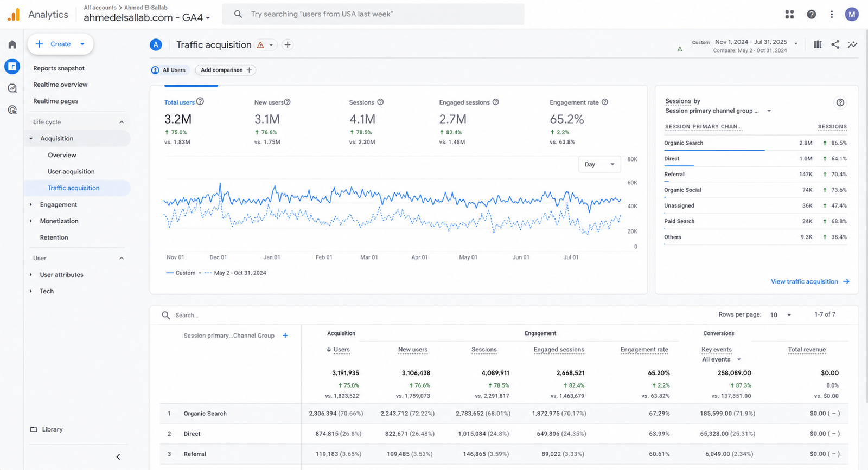Click the plus icon beside report title
Viewport: 868px width, 470px height.
point(288,45)
